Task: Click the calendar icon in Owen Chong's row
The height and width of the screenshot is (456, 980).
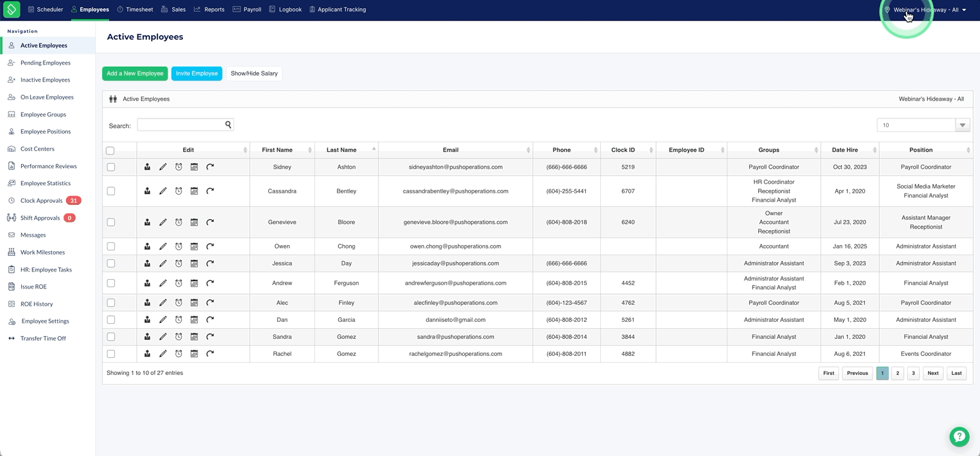Action: tap(194, 246)
